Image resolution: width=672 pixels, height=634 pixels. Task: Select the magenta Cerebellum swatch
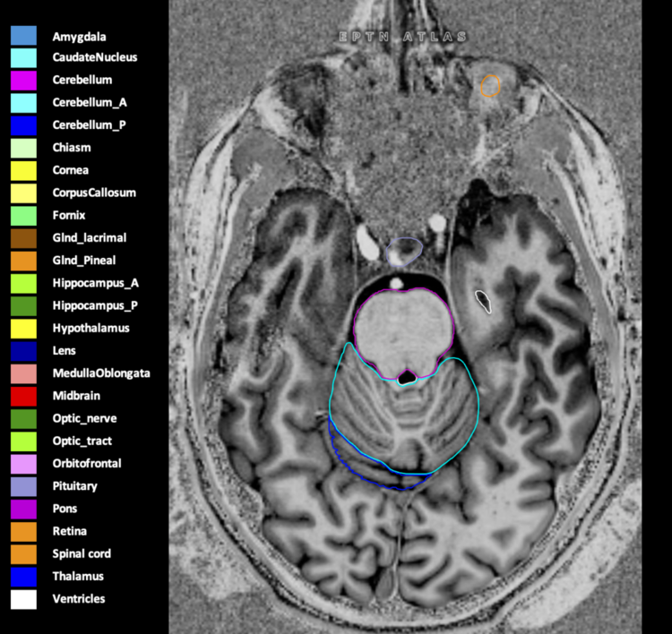pyautogui.click(x=23, y=80)
